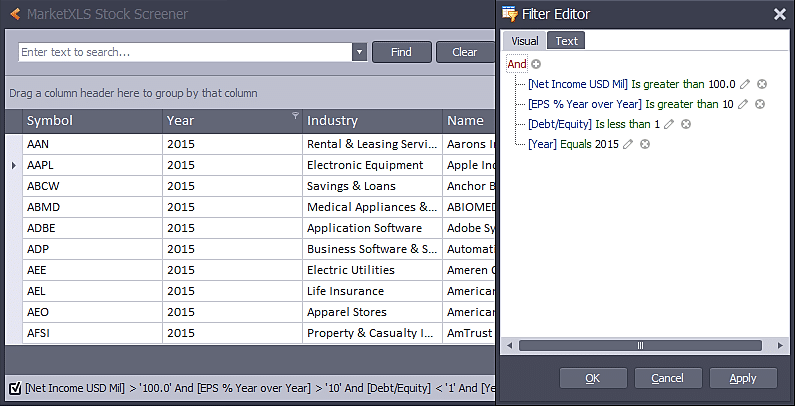Edit the Net Income USD Mil condition
This screenshot has width=795, height=408.
[x=744, y=84]
